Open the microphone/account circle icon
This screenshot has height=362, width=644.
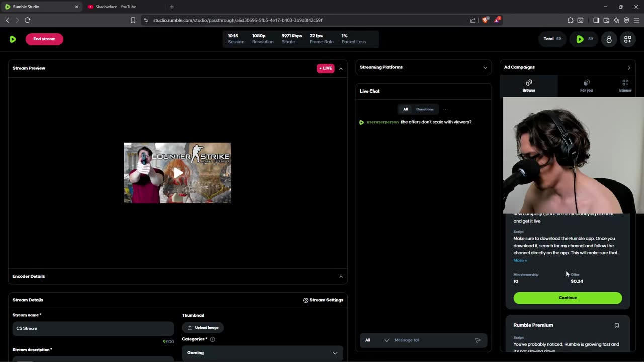[609, 39]
